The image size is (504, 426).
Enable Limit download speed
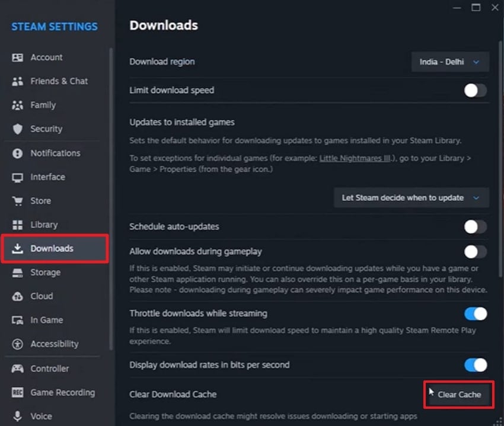[474, 90]
